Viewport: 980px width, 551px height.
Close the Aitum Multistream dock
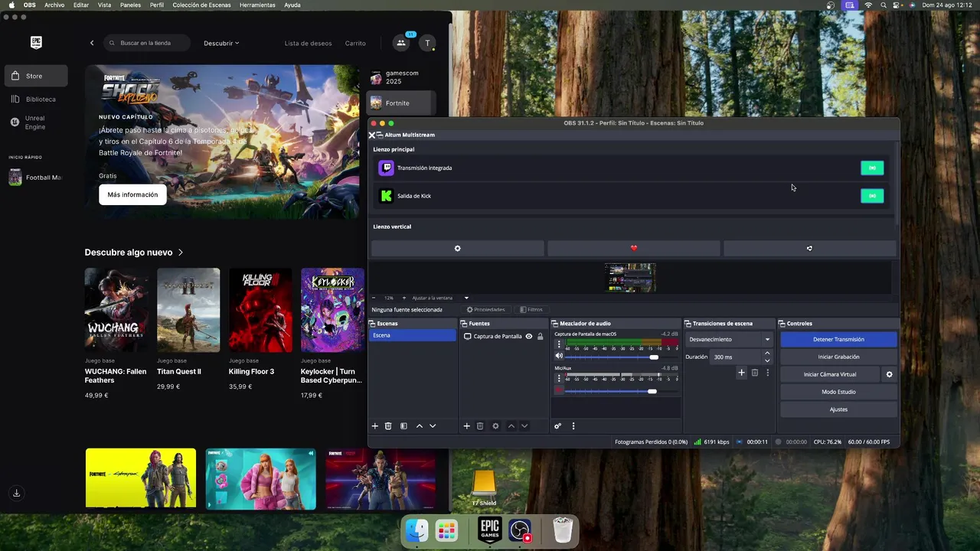tap(372, 135)
